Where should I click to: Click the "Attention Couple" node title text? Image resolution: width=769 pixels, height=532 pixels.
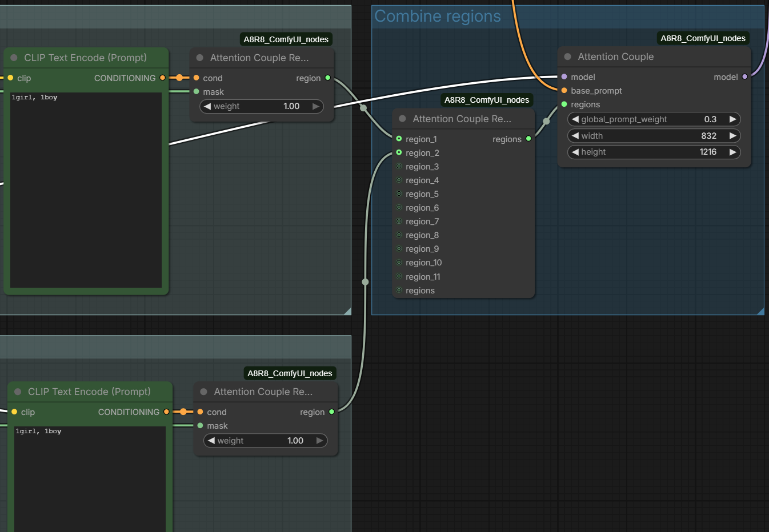(615, 57)
